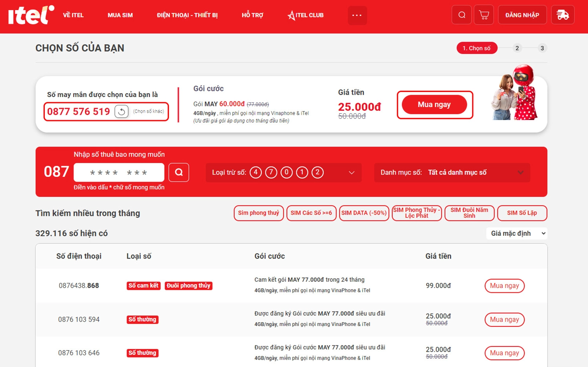Open the shopping cart
This screenshot has width=588, height=367.
click(484, 15)
